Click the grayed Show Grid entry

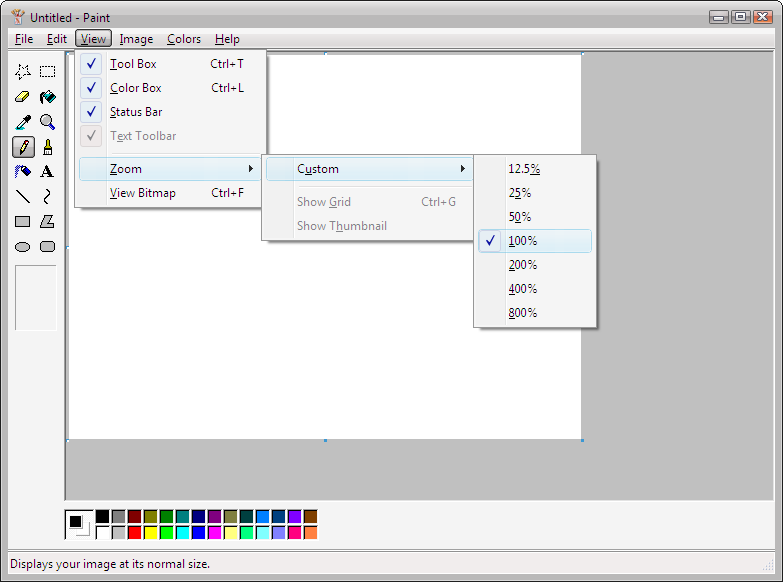(x=369, y=202)
